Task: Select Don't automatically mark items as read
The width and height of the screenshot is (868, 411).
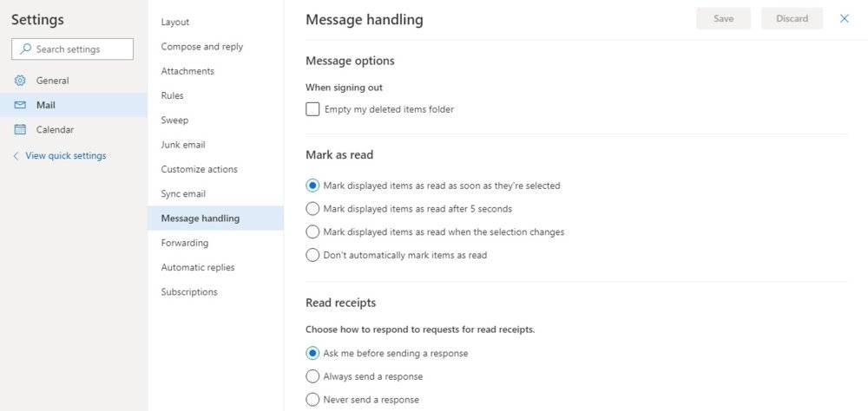Action: [x=312, y=255]
